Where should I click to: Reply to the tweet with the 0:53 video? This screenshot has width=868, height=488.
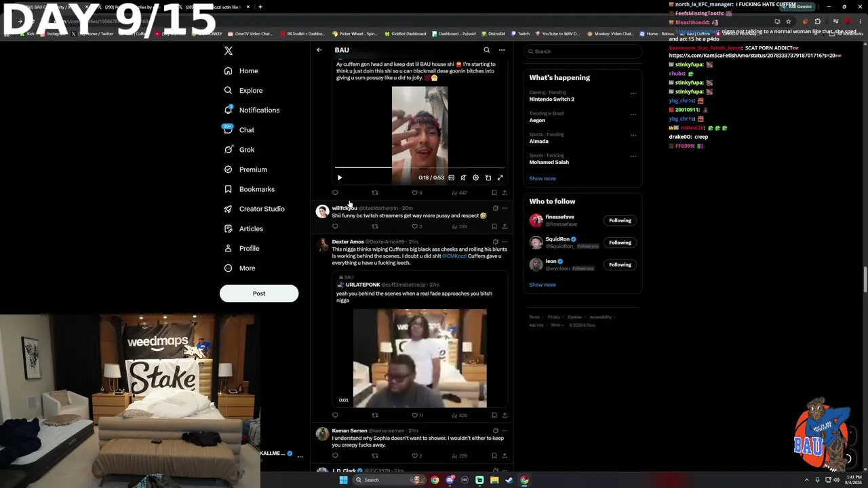335,192
